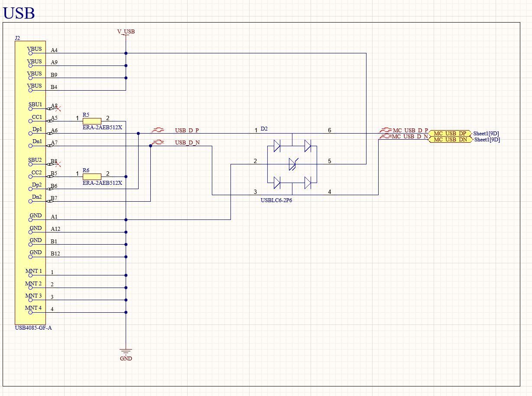
Task: Select the MC_USB_DP port
Action: (x=450, y=134)
